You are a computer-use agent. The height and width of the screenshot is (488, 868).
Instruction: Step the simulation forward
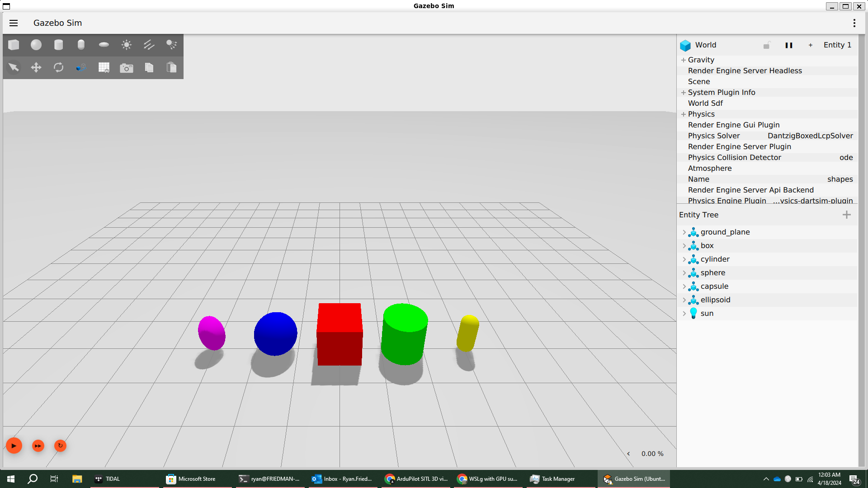[x=38, y=446]
